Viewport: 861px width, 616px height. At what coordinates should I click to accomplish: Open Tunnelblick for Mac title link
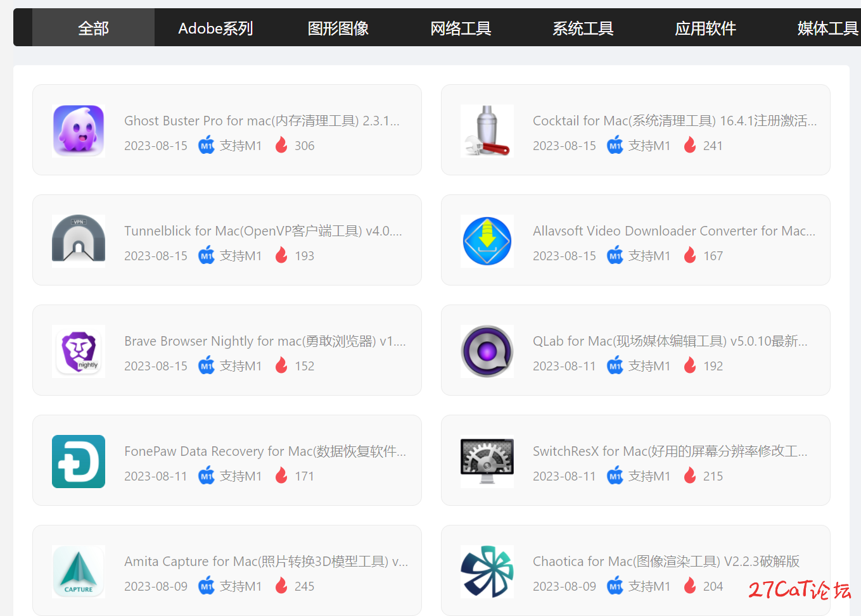pyautogui.click(x=263, y=230)
